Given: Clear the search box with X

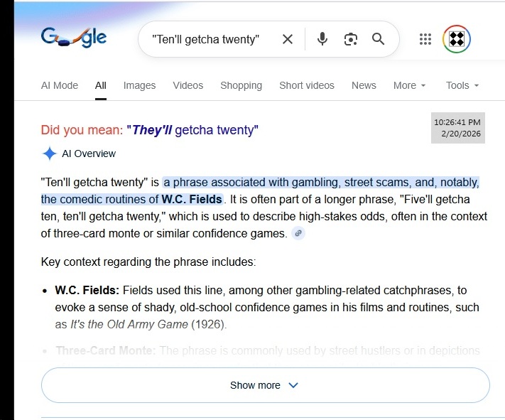Looking at the screenshot, I should pyautogui.click(x=288, y=39).
